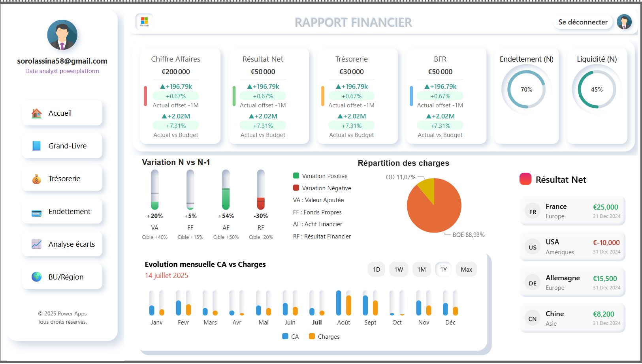Open the user avatar next to Se déconnecter

click(624, 22)
